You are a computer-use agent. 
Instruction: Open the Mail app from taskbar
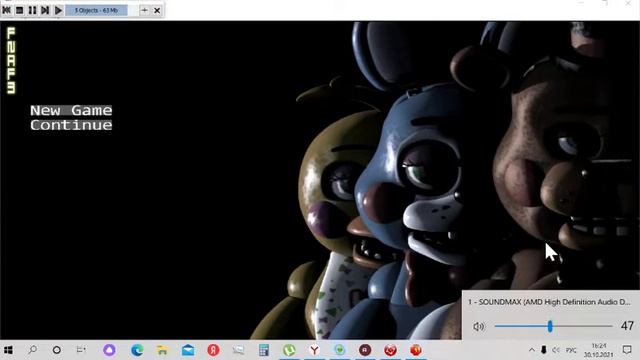(x=188, y=350)
